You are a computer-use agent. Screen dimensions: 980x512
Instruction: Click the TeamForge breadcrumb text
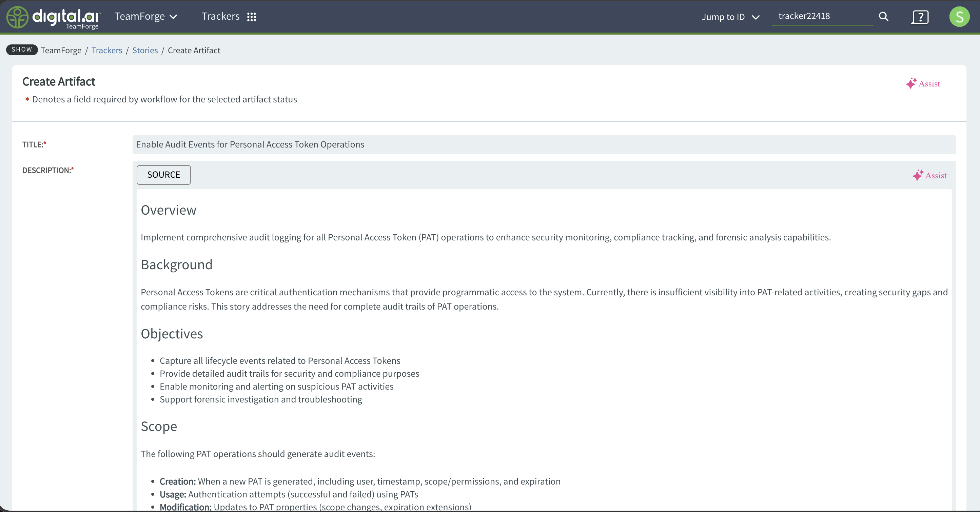point(61,50)
